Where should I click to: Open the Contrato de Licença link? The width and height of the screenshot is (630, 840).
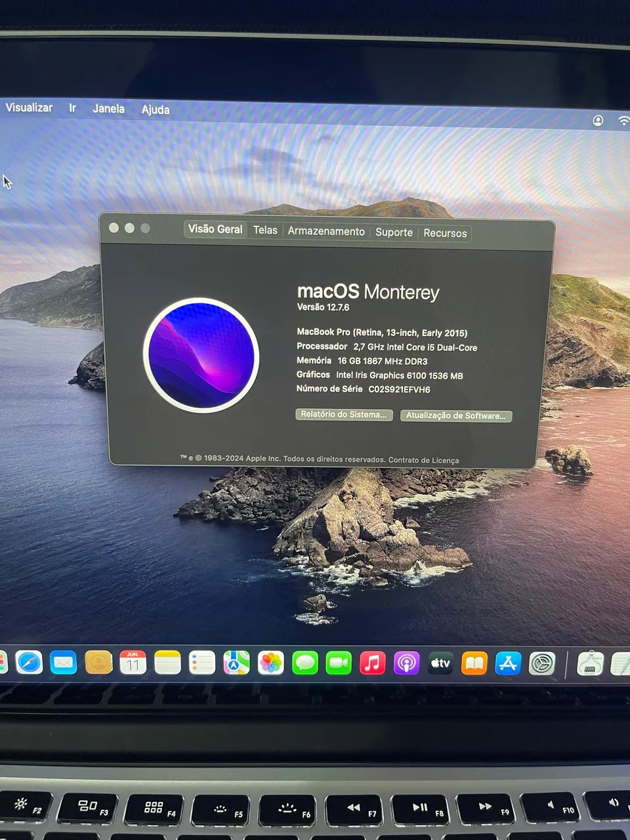pos(423,460)
